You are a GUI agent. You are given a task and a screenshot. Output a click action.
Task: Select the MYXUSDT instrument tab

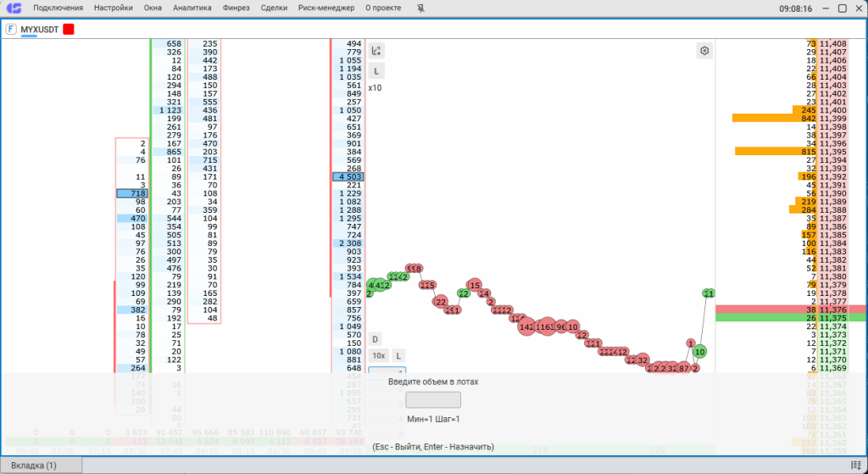coord(39,30)
